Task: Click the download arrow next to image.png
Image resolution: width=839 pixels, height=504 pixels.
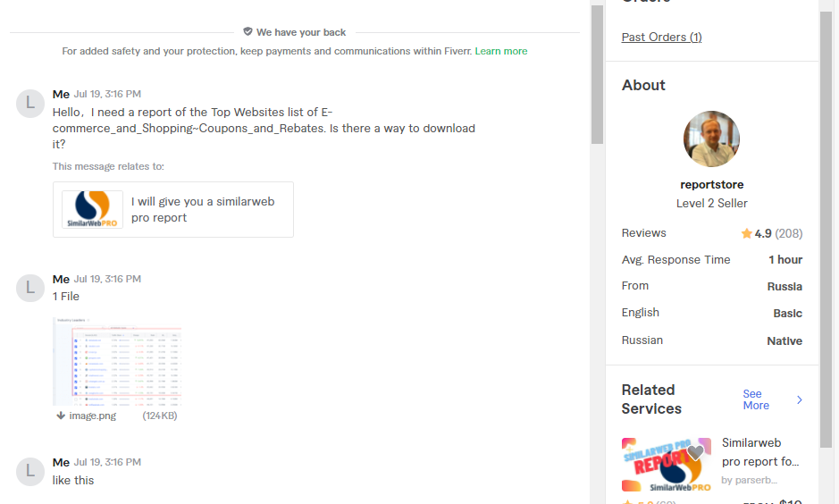Action: 61,416
